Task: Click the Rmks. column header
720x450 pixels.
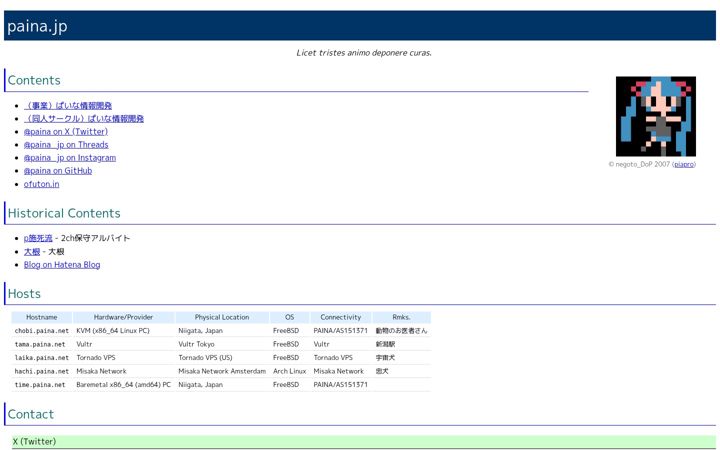Action: pyautogui.click(x=401, y=317)
